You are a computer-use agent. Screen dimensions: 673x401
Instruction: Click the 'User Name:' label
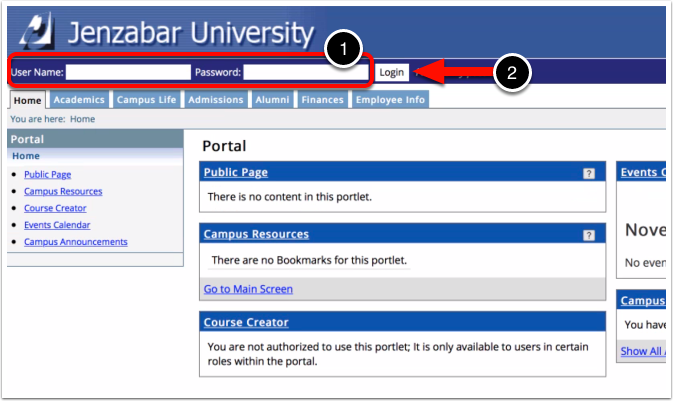tap(37, 72)
